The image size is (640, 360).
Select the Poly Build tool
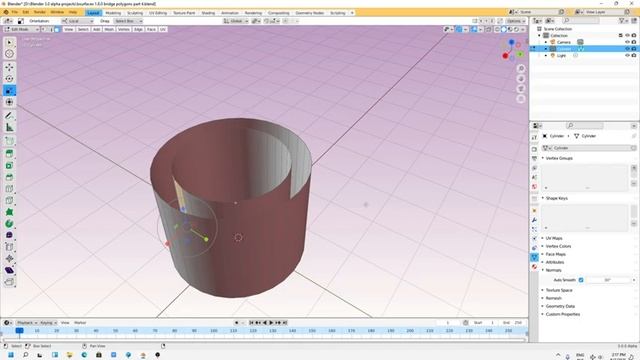(x=9, y=212)
